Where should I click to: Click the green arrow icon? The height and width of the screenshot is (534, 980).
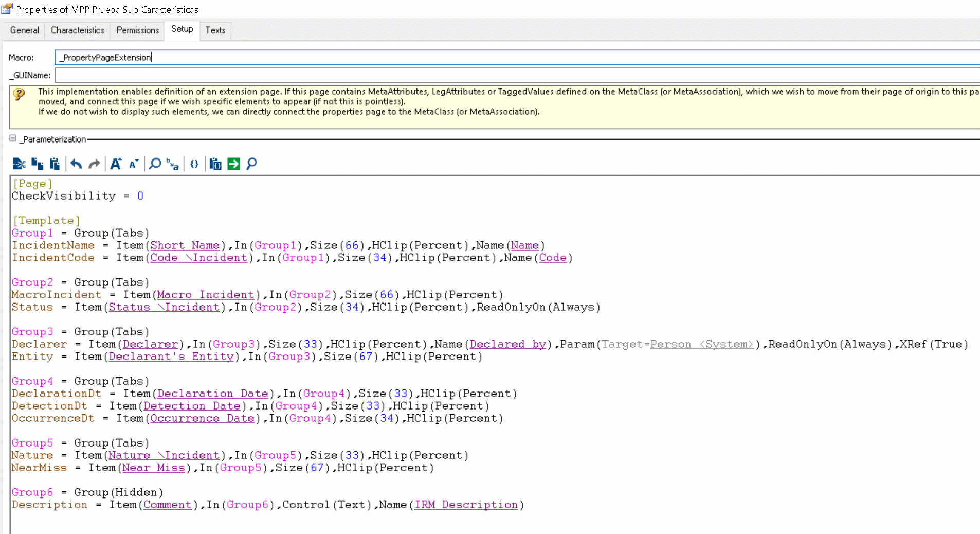click(233, 164)
